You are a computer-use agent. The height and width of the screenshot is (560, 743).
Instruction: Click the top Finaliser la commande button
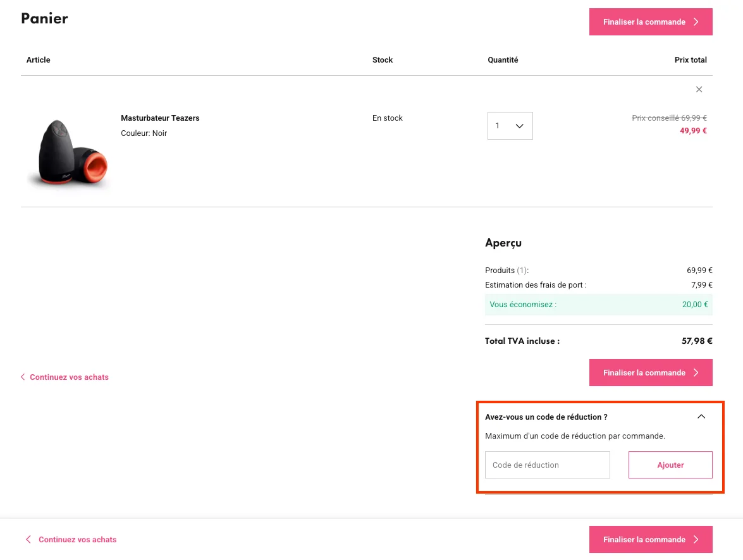[x=651, y=21]
